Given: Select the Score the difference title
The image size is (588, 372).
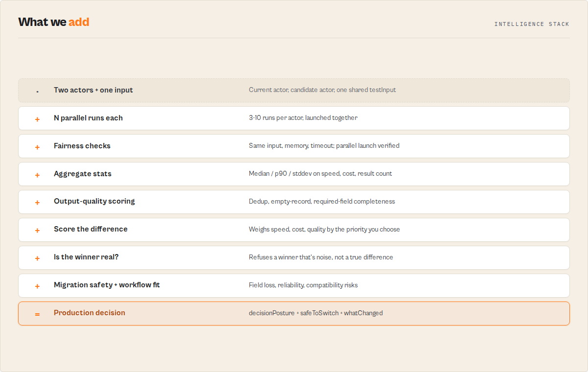Looking at the screenshot, I should point(91,229).
